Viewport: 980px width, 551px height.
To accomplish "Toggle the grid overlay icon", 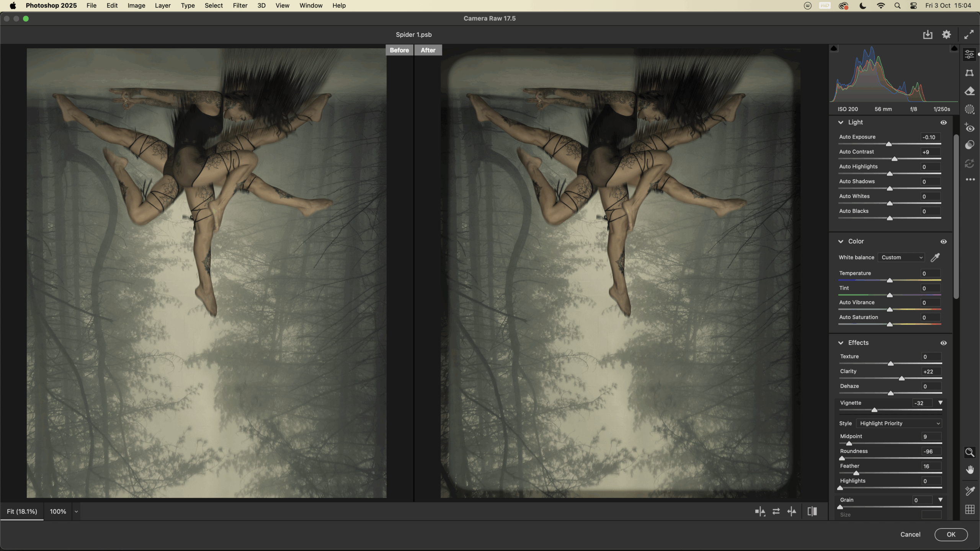I will (x=969, y=509).
